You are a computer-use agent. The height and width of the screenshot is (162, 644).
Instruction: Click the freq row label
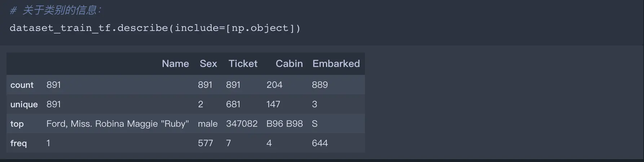pyautogui.click(x=18, y=143)
